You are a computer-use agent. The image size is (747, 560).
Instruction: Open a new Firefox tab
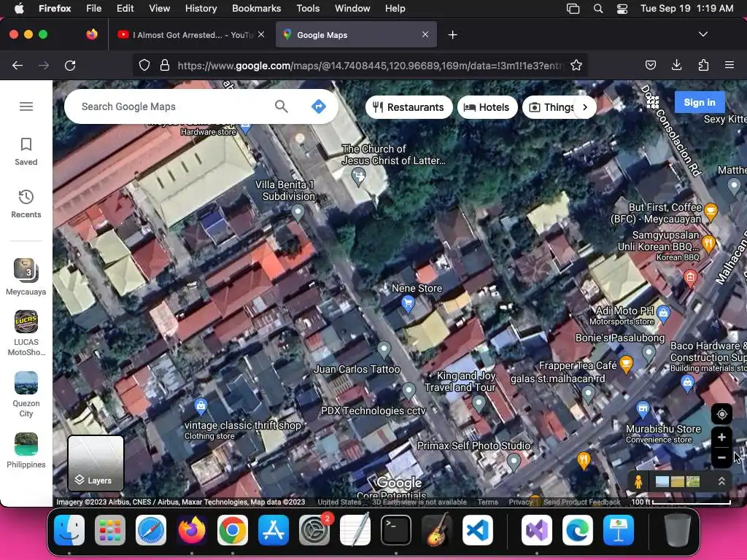pos(452,35)
